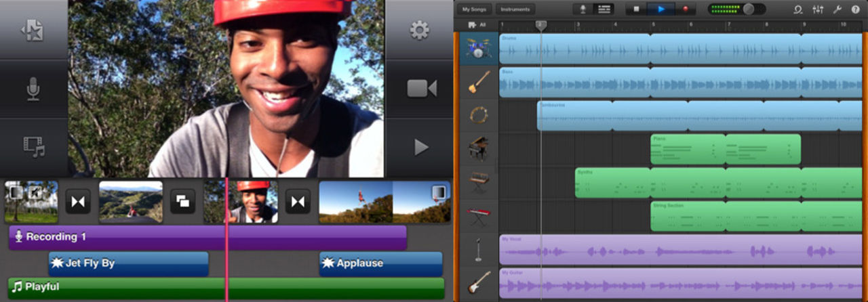The width and height of the screenshot is (868, 302).
Task: Select the transition icon after the first clip
Action: [78, 202]
